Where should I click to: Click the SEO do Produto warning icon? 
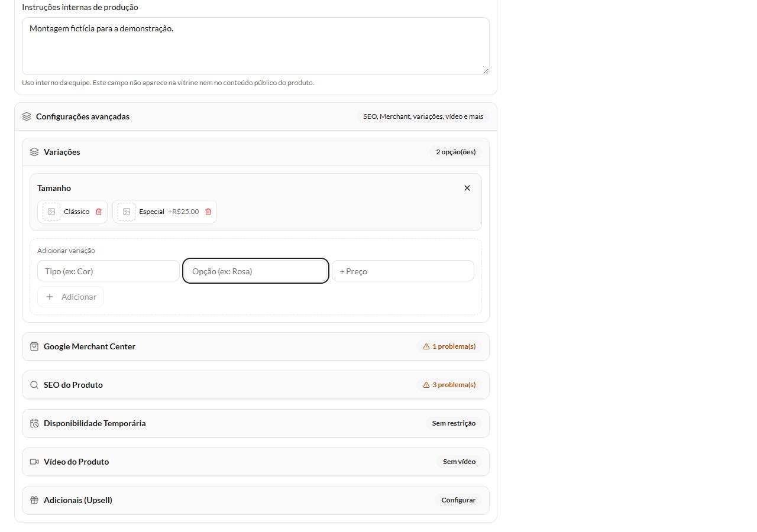coord(426,385)
